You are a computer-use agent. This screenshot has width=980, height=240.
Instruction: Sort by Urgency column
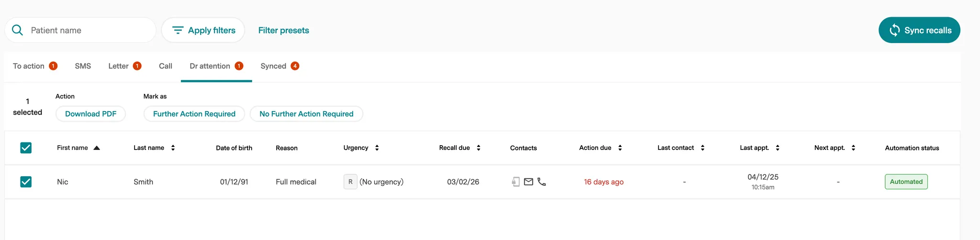click(x=377, y=148)
